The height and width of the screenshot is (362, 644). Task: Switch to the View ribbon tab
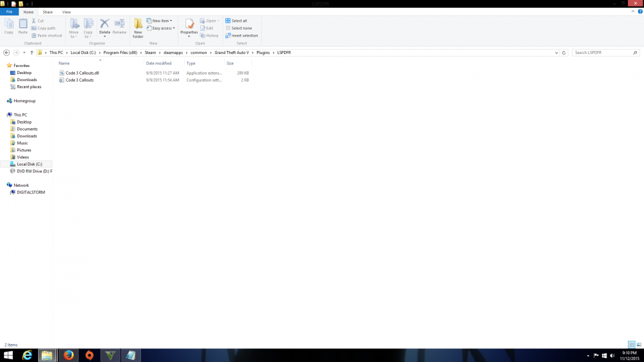pos(66,12)
